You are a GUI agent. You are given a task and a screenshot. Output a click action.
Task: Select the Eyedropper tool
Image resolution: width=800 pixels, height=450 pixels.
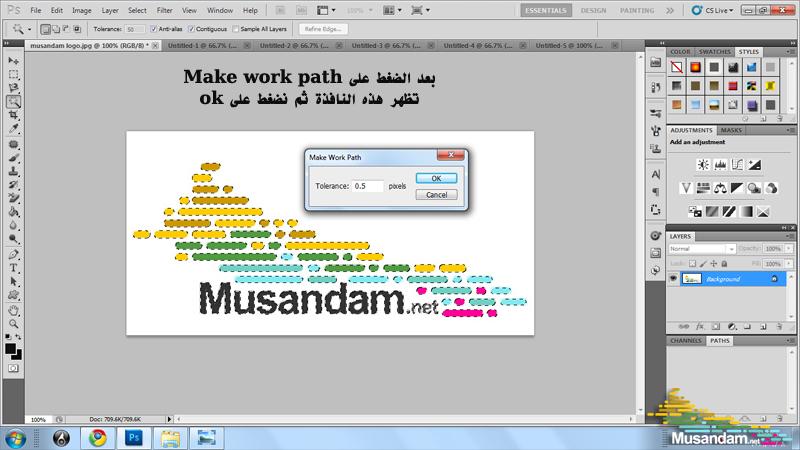(x=13, y=129)
